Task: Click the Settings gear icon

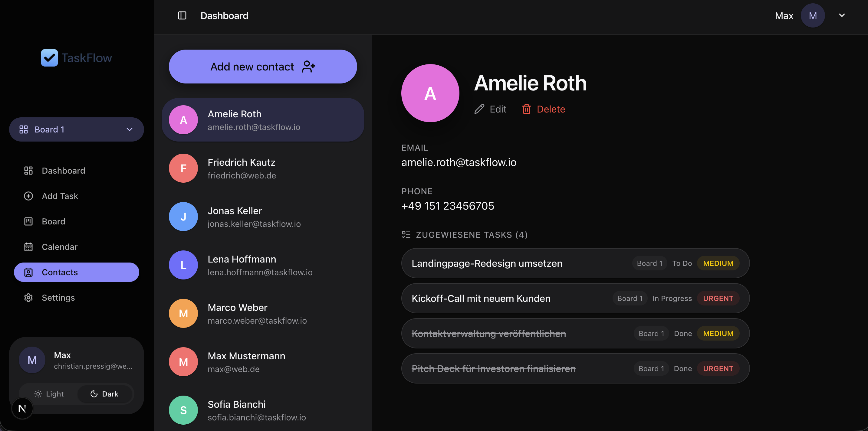Action: coord(28,298)
